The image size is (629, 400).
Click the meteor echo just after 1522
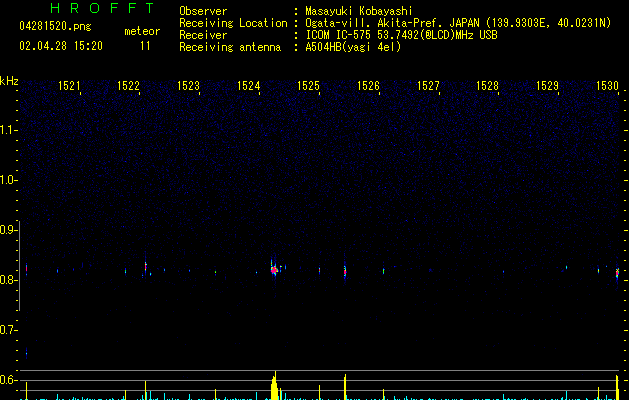point(146,266)
